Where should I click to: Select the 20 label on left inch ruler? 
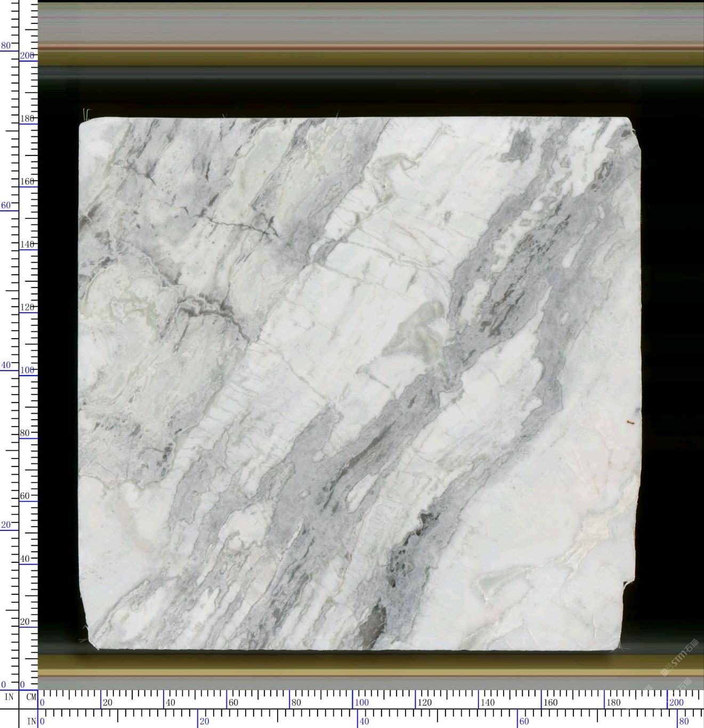click(6, 525)
